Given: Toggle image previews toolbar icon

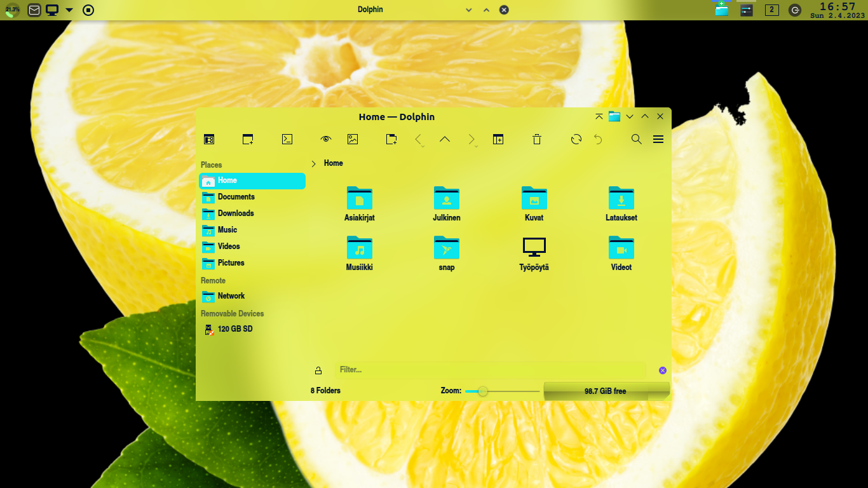Looking at the screenshot, I should click(353, 139).
